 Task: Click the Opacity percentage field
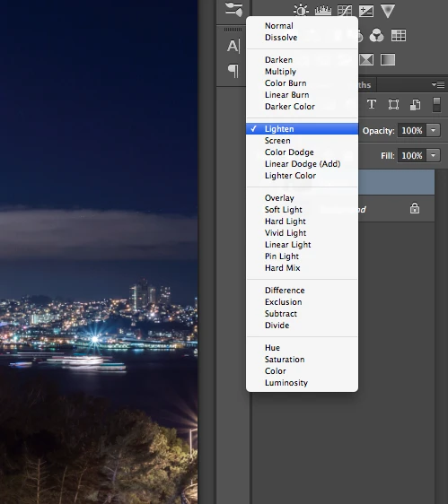[412, 131]
